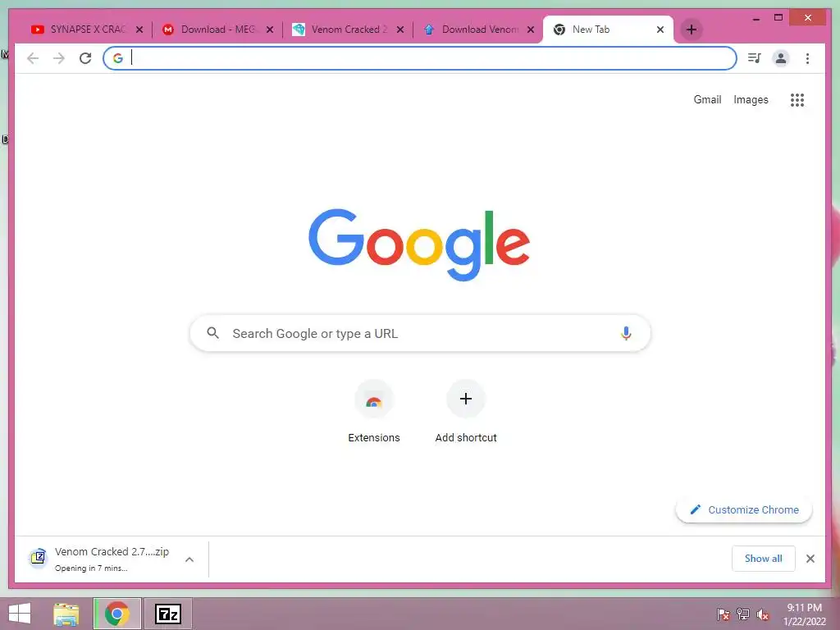Click the network tray icon

click(743, 614)
